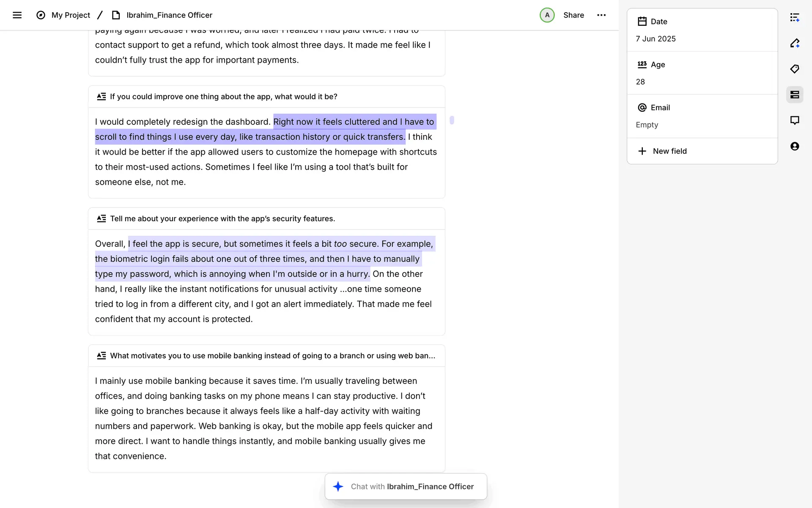The image size is (812, 508).
Task: Click the project compass icon
Action: point(41,15)
